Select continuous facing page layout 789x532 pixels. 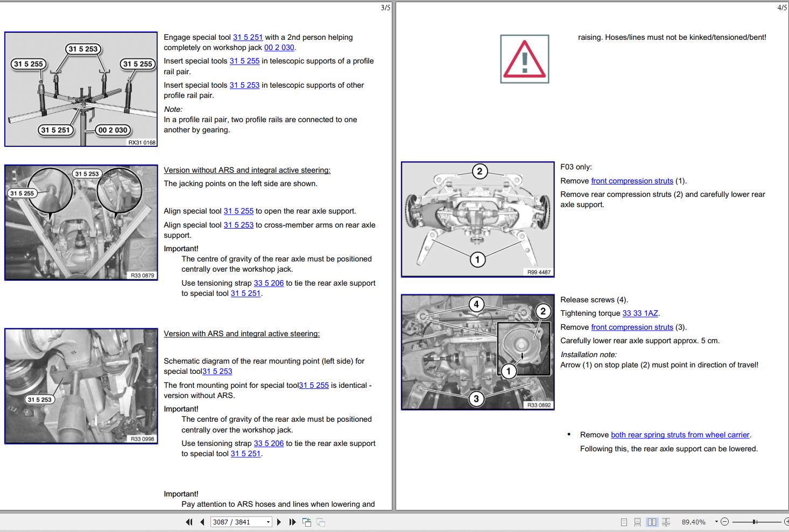coord(666,522)
